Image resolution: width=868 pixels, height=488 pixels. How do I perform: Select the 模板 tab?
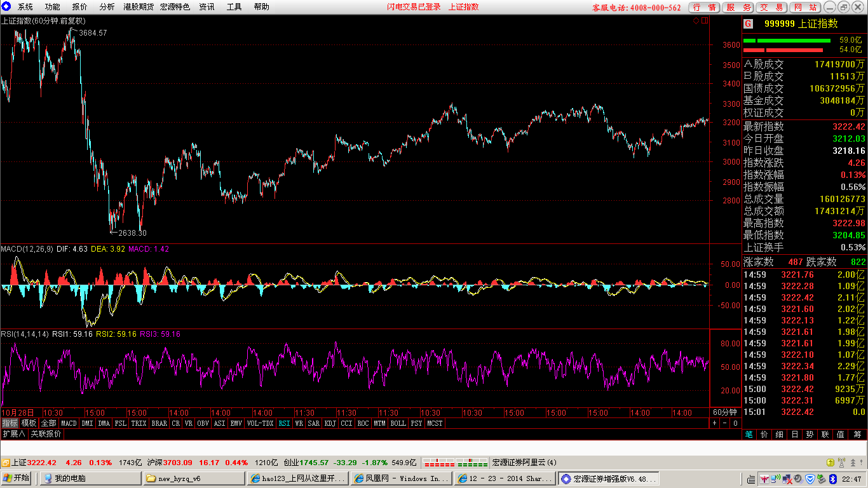pyautogui.click(x=29, y=423)
